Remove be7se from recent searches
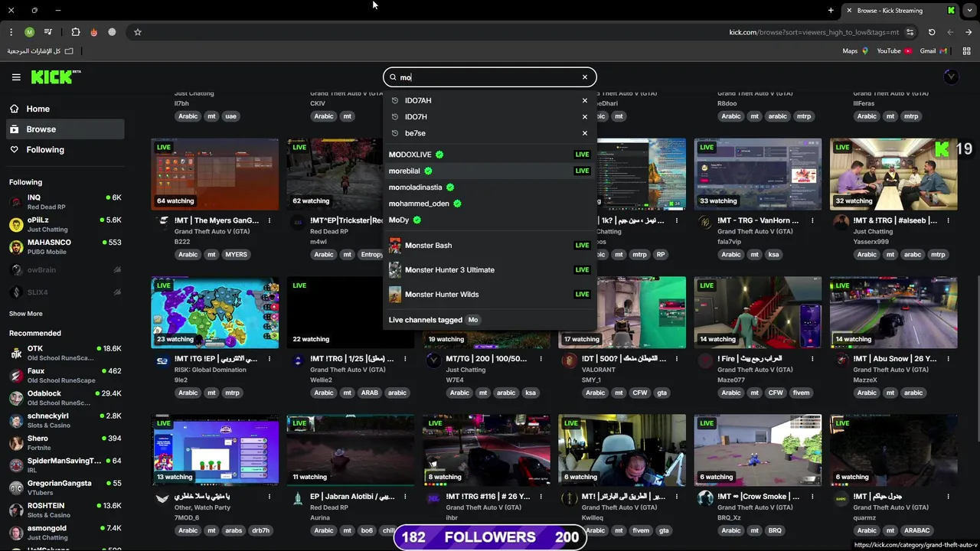The image size is (980, 551). (584, 132)
